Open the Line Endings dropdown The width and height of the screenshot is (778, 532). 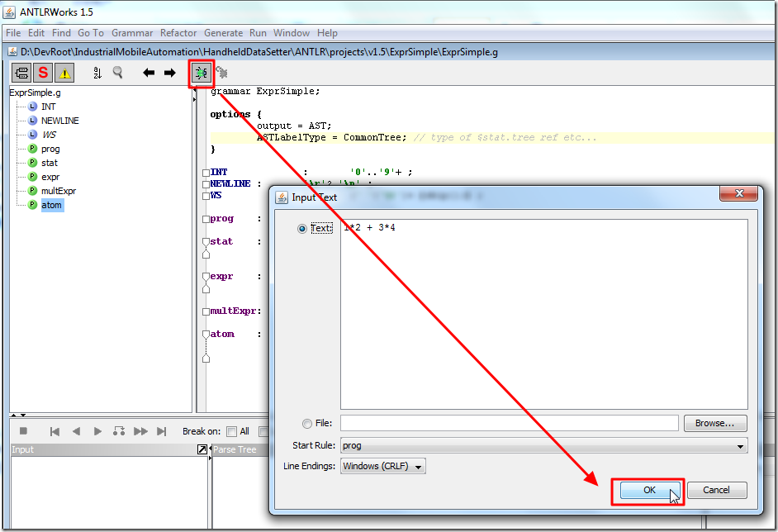point(382,466)
